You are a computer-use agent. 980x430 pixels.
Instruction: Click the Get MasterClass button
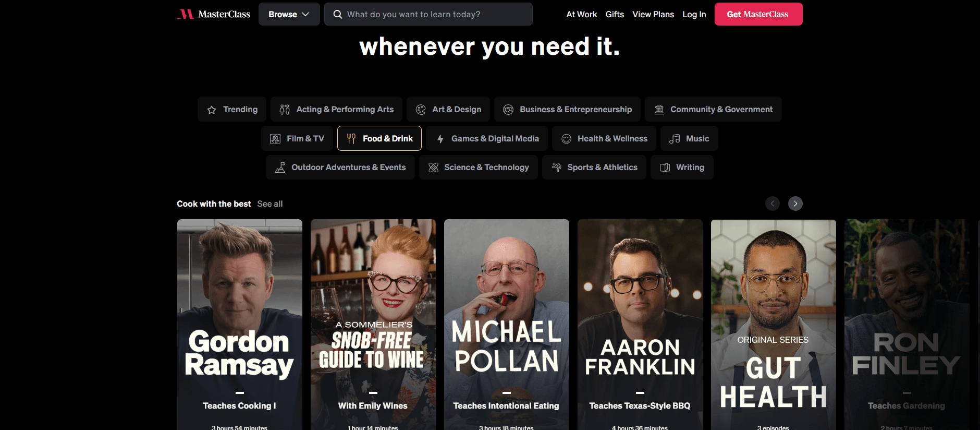pyautogui.click(x=758, y=14)
